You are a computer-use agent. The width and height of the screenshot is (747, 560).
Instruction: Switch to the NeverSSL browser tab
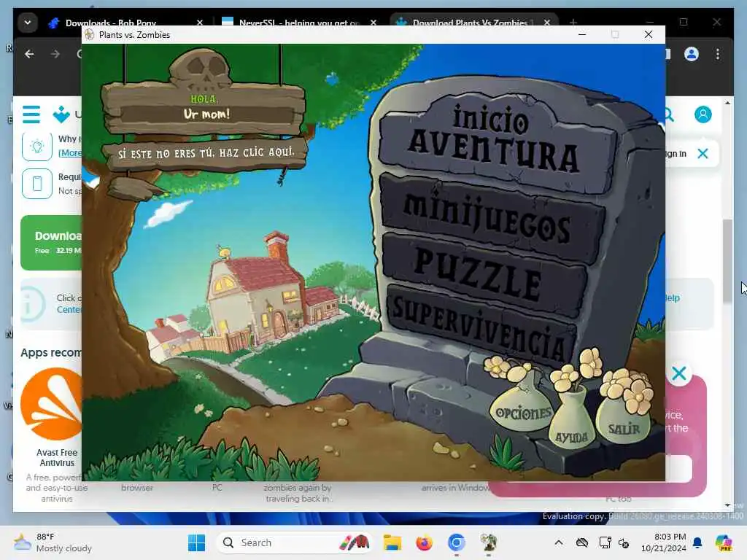pyautogui.click(x=298, y=23)
